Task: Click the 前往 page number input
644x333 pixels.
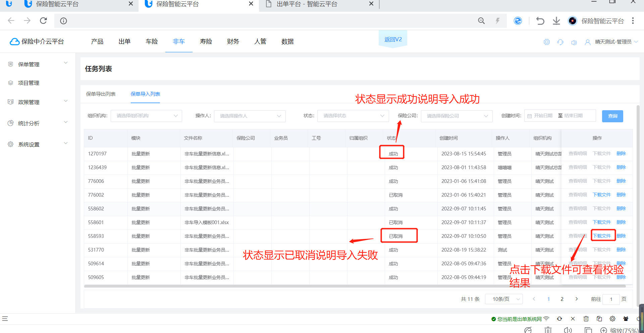Action: coord(611,299)
